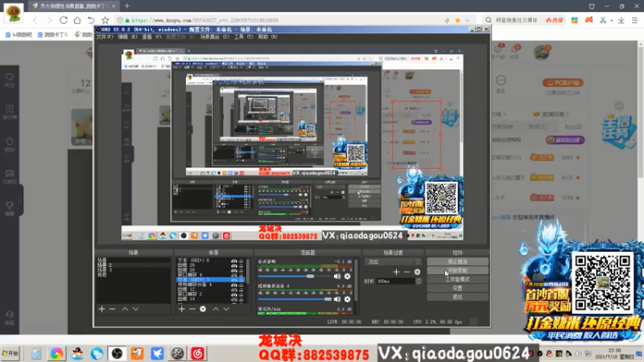
Task: Open transition properties gear icon
Action: [417, 272]
